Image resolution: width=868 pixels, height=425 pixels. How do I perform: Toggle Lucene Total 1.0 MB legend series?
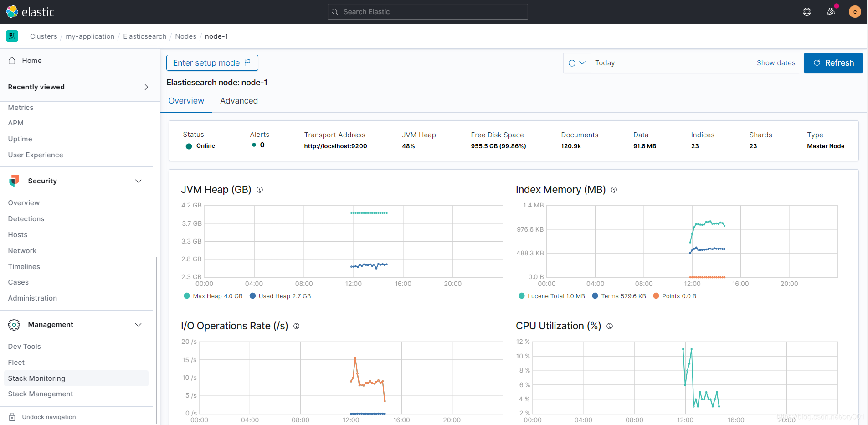coord(552,296)
